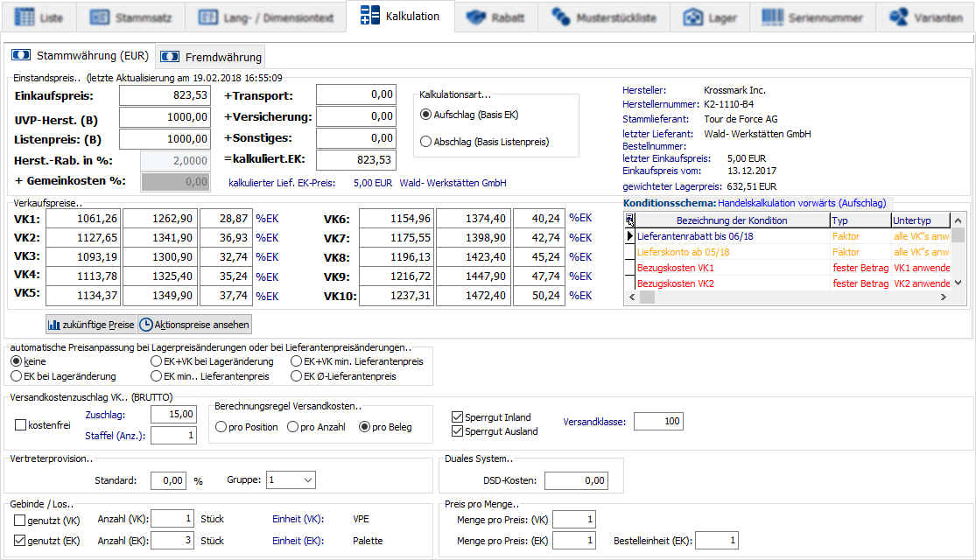Click Konditionsschema horizontal scroll right arrow
The height and width of the screenshot is (560, 976).
click(944, 297)
